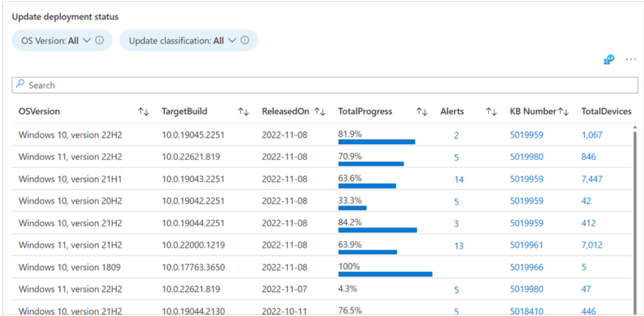Sort table by TargetBuild arrows
The height and width of the screenshot is (316, 644).
[244, 112]
